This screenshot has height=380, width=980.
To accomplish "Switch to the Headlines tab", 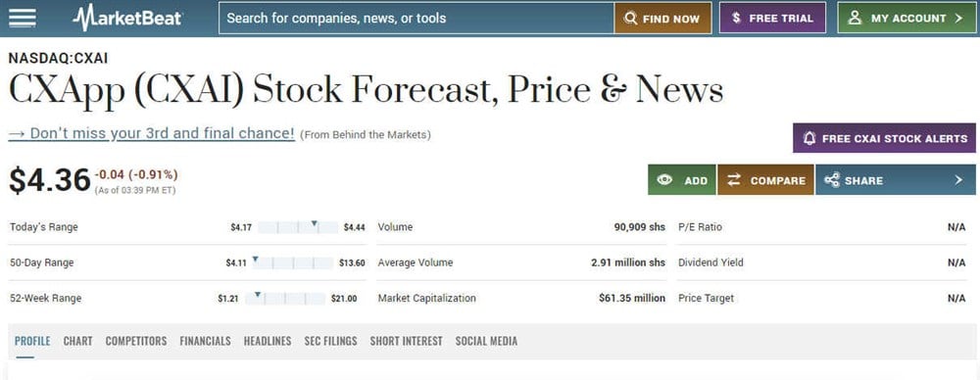I will [268, 341].
